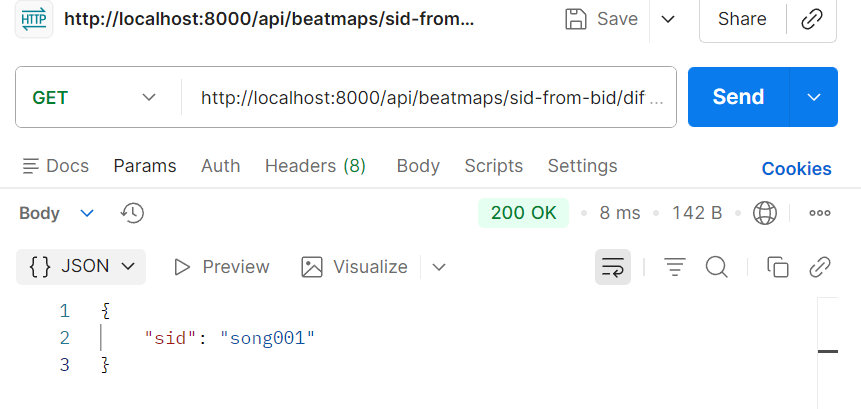Toggle word wrap for response
Viewport: 861px width, 409px height.
click(613, 267)
